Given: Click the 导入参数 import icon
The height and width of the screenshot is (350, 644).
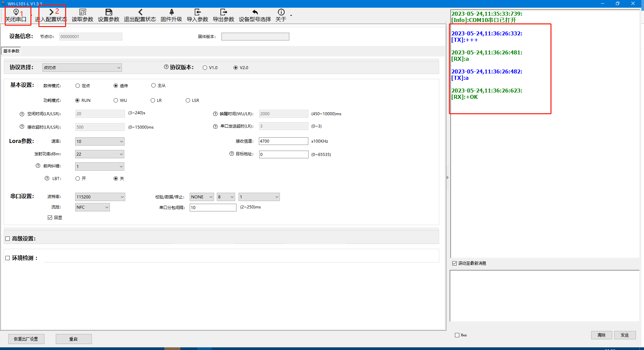Looking at the screenshot, I should point(197,12).
